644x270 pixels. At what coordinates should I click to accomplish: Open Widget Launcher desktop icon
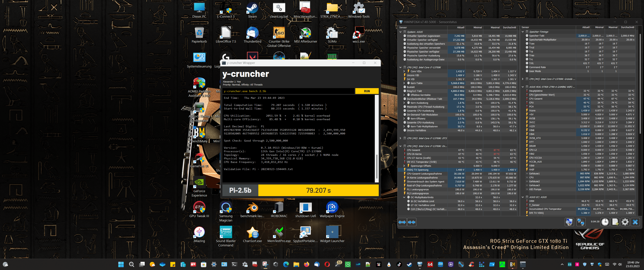(332, 234)
